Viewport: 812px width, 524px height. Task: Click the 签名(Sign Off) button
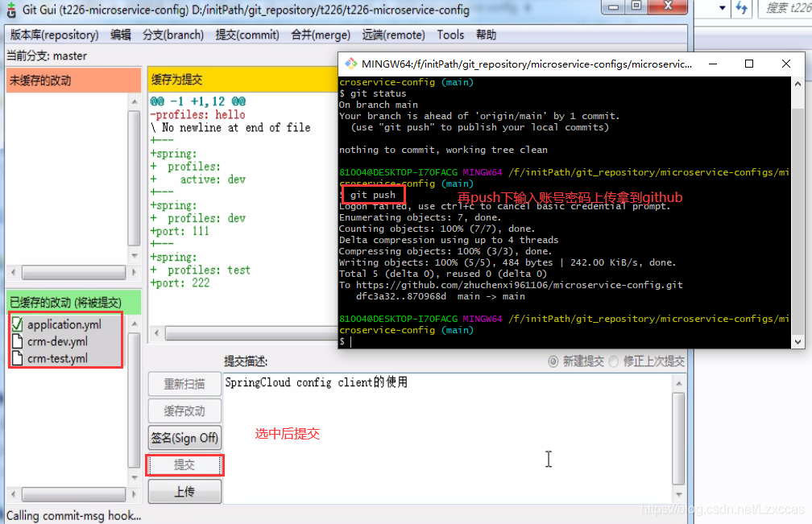pyautogui.click(x=184, y=438)
